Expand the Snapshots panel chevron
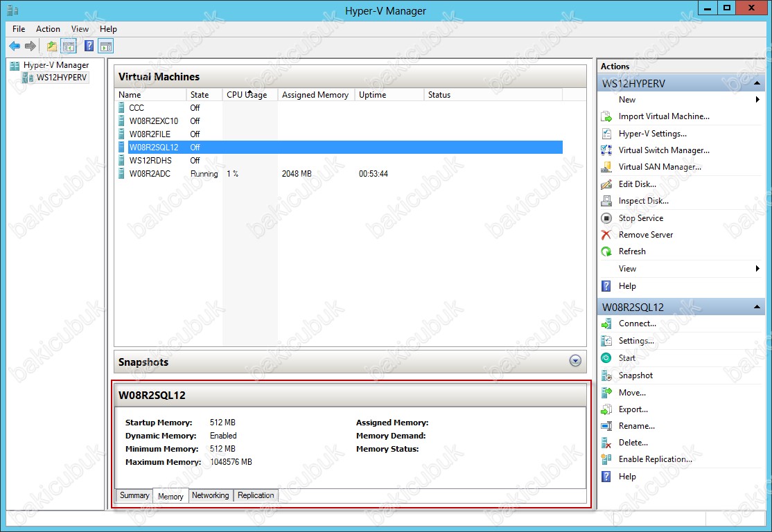Viewport: 772px width, 532px height. pos(575,361)
